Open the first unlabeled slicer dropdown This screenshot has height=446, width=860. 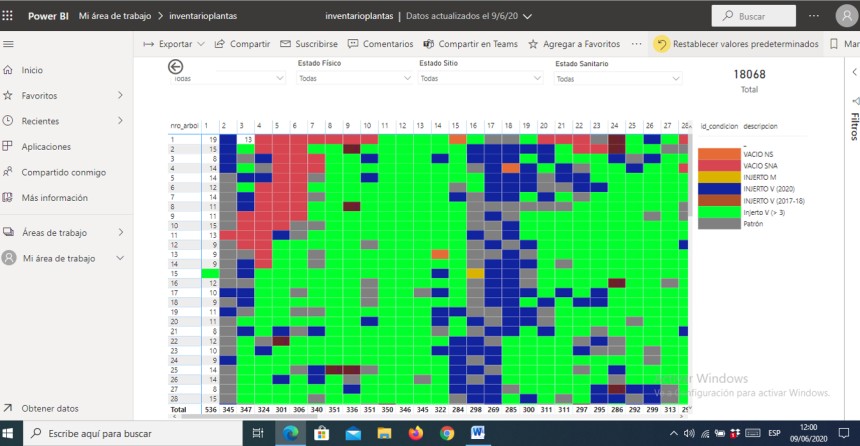(228, 78)
